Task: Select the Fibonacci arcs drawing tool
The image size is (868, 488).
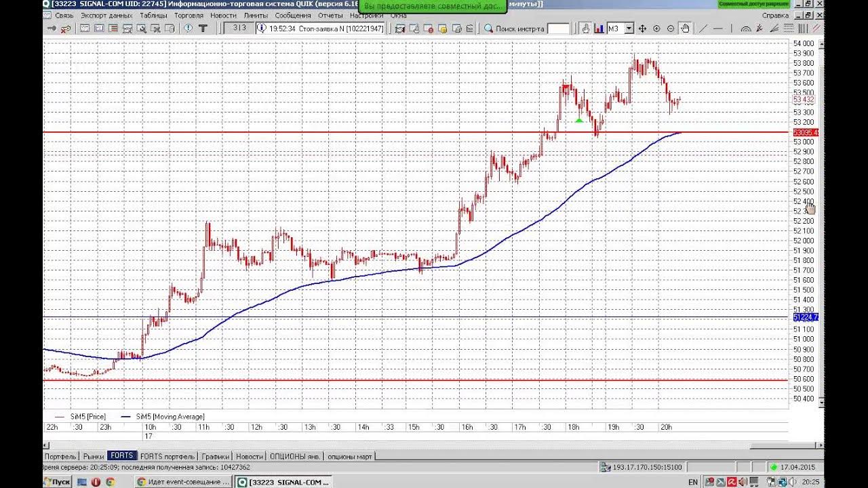Action: tap(746, 28)
